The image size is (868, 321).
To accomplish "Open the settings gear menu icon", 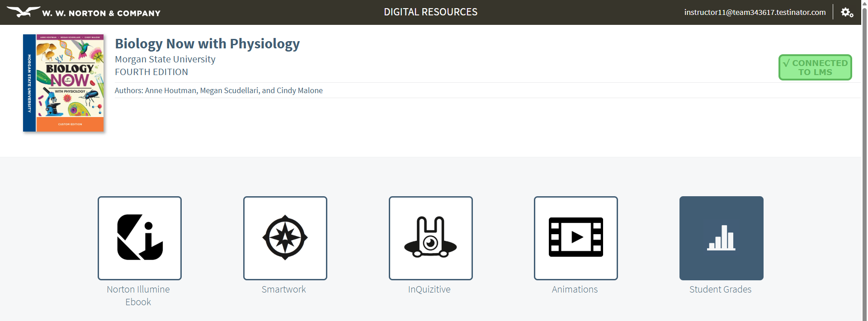I will 847,12.
